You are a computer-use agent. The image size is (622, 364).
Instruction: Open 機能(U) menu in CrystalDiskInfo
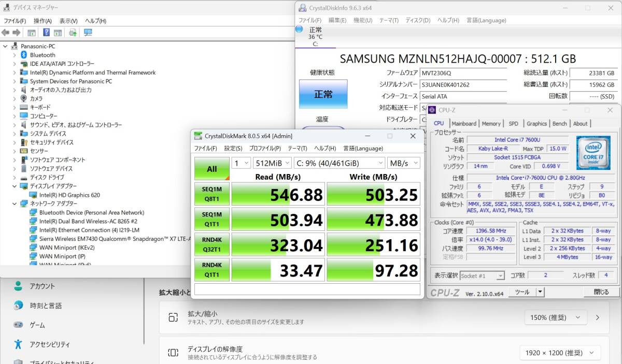pos(363,21)
